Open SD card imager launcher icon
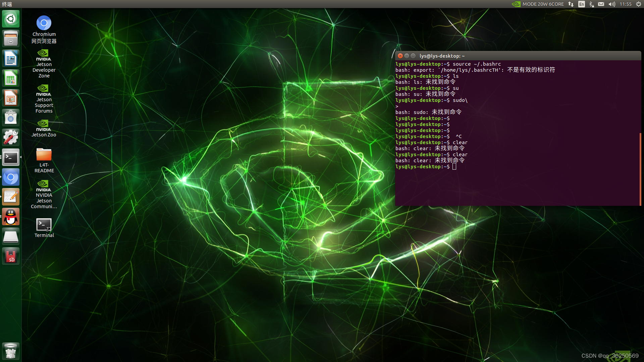Screen dimensions: 644x362 (x=11, y=256)
